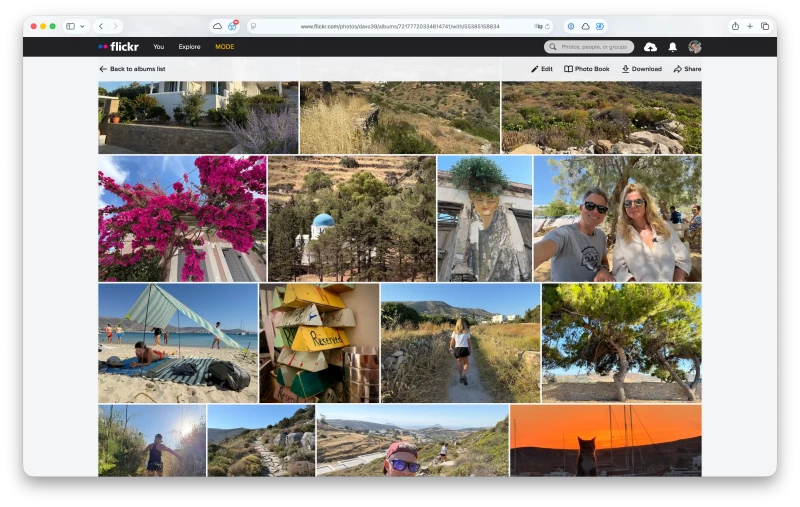
Task: Open the dry grass stone wall photo
Action: pyautogui.click(x=400, y=117)
